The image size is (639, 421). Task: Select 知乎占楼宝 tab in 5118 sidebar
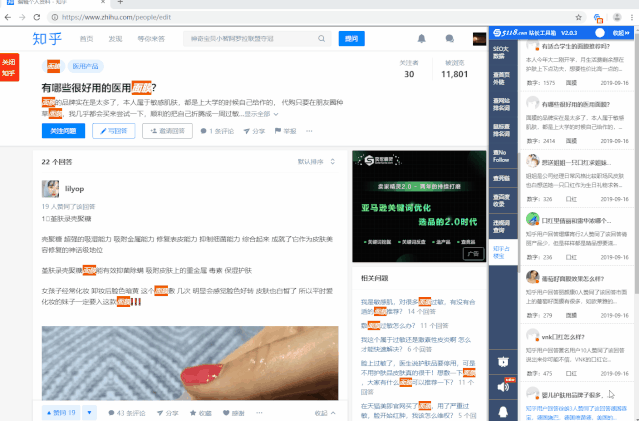click(x=503, y=252)
